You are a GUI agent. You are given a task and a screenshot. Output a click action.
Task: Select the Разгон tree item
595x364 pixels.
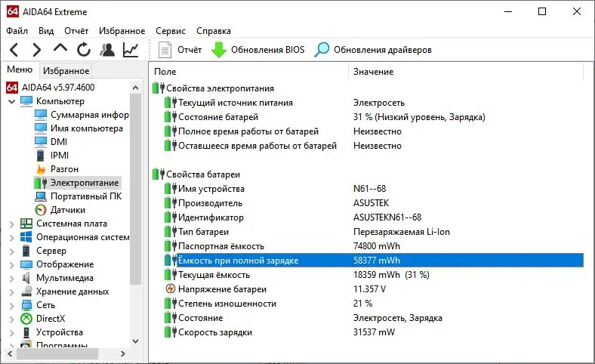pyautogui.click(x=64, y=169)
